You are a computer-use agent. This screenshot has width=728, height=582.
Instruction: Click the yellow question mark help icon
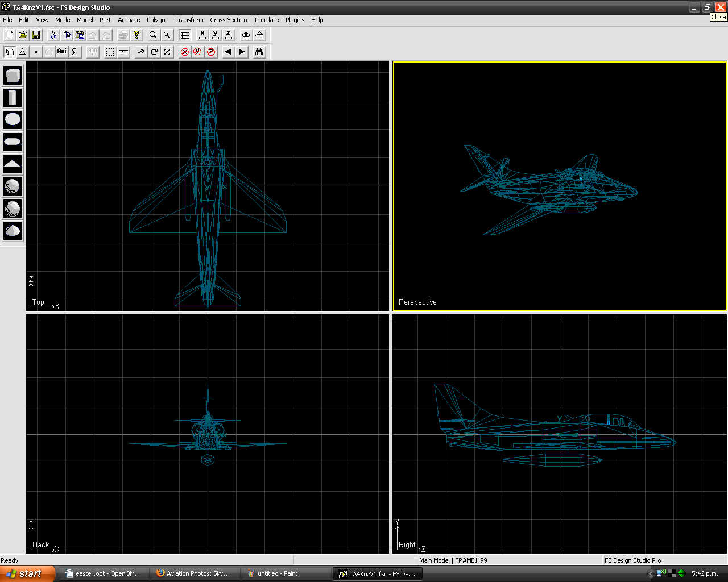click(136, 35)
